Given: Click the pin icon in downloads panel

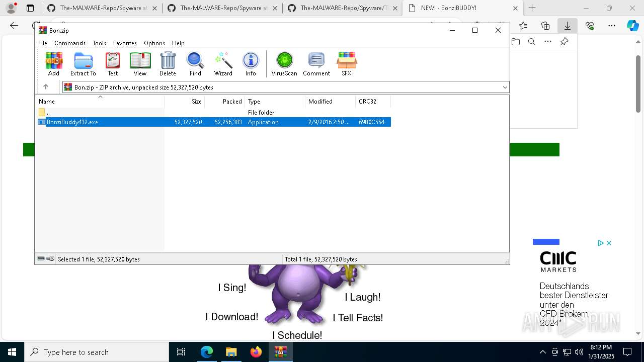Looking at the screenshot, I should 564,42.
